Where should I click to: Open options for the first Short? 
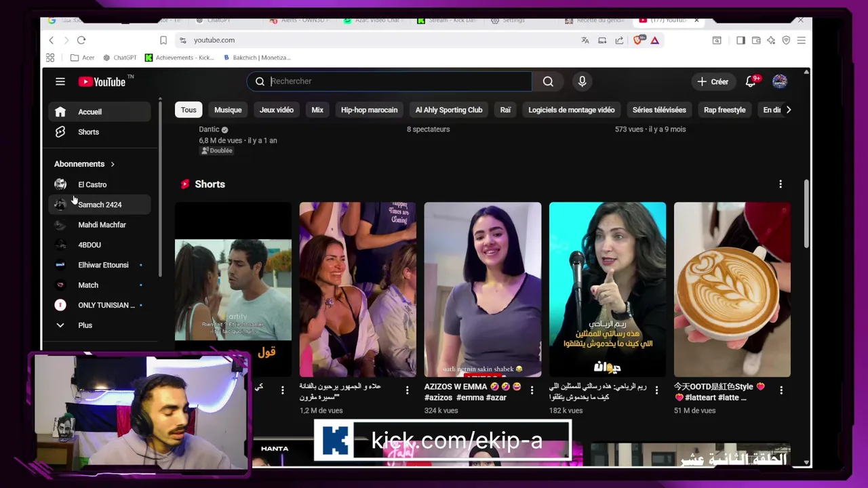282,390
